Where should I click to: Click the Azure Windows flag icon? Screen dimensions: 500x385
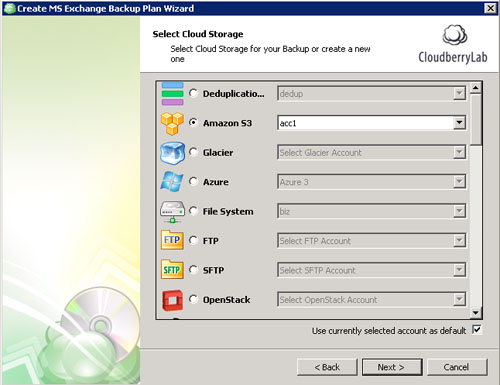(172, 182)
